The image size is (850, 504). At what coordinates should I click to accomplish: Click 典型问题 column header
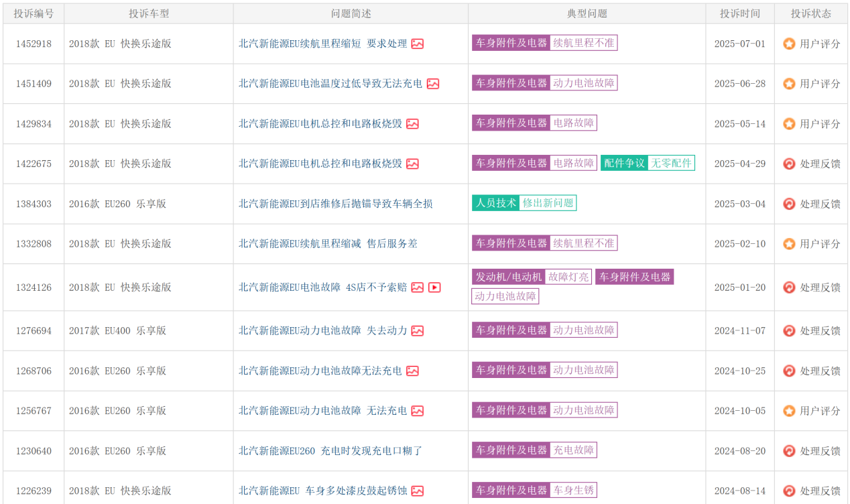pyautogui.click(x=587, y=13)
